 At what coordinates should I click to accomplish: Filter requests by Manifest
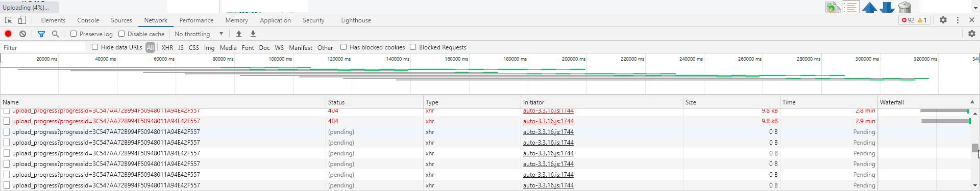click(x=301, y=47)
